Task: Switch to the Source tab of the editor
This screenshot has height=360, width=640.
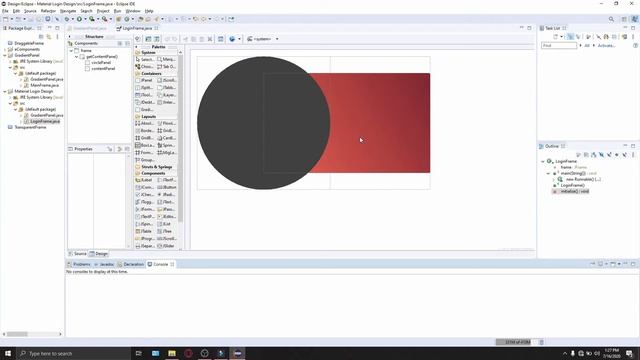Action: [x=78, y=253]
